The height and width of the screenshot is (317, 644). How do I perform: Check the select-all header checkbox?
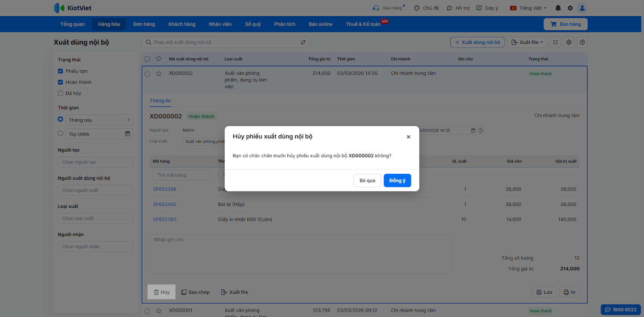[x=147, y=59]
